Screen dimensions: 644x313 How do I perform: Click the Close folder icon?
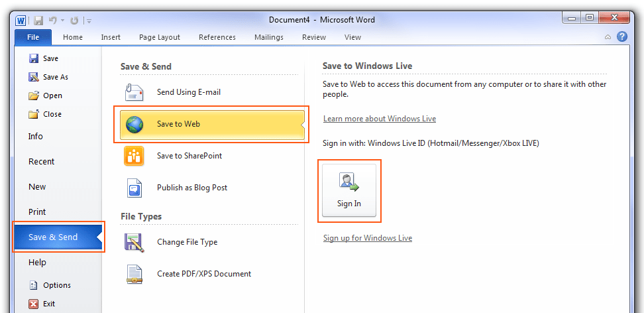[34, 114]
